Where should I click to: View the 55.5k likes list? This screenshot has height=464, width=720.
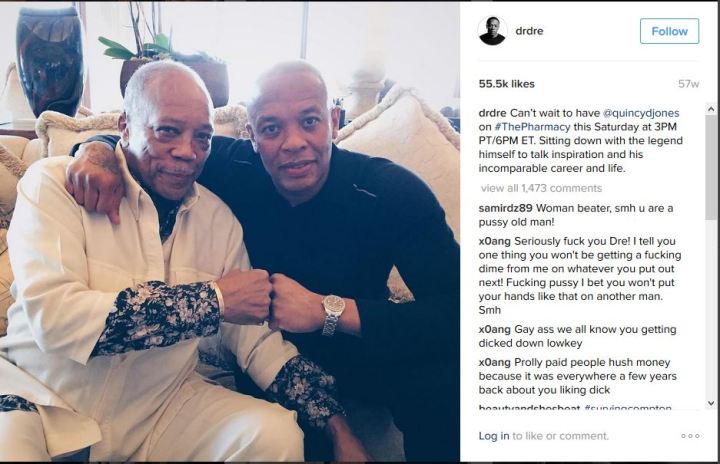click(506, 84)
